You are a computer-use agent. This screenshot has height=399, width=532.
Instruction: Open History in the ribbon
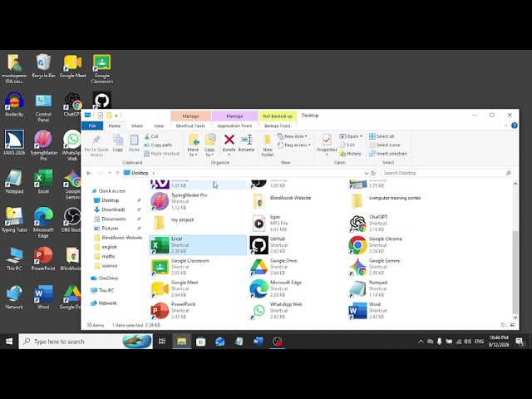pyautogui.click(x=351, y=154)
